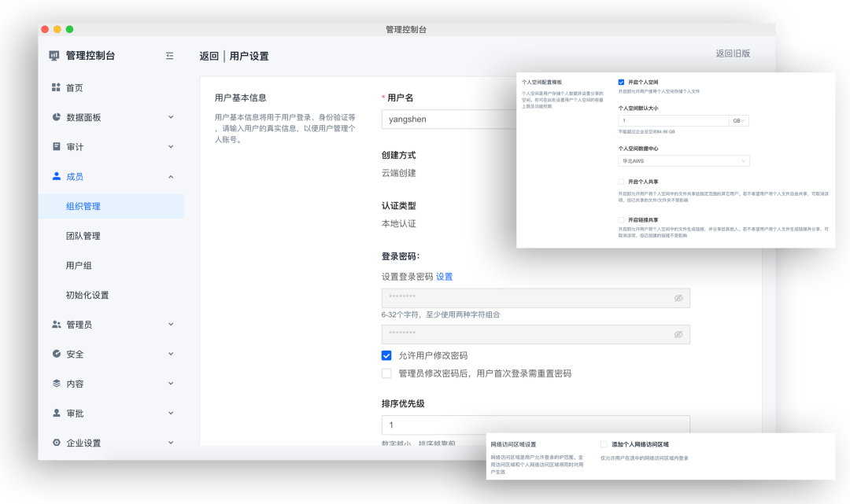The image size is (850, 504).
Task: Expand the 内容 menu chevron
Action: click(x=171, y=383)
